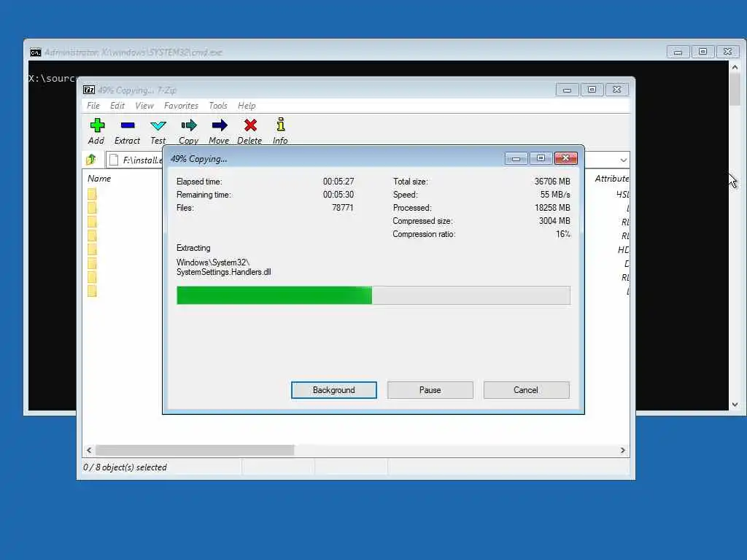
Task: Open the Info toolbar icon
Action: [281, 125]
